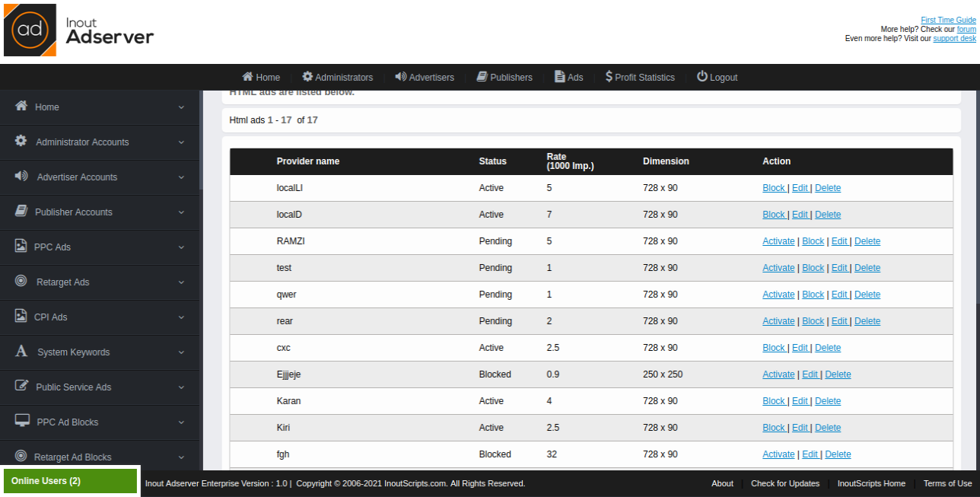Click the Advertisers speaker icon in top navigation
The height and width of the screenshot is (497, 980).
click(x=401, y=76)
